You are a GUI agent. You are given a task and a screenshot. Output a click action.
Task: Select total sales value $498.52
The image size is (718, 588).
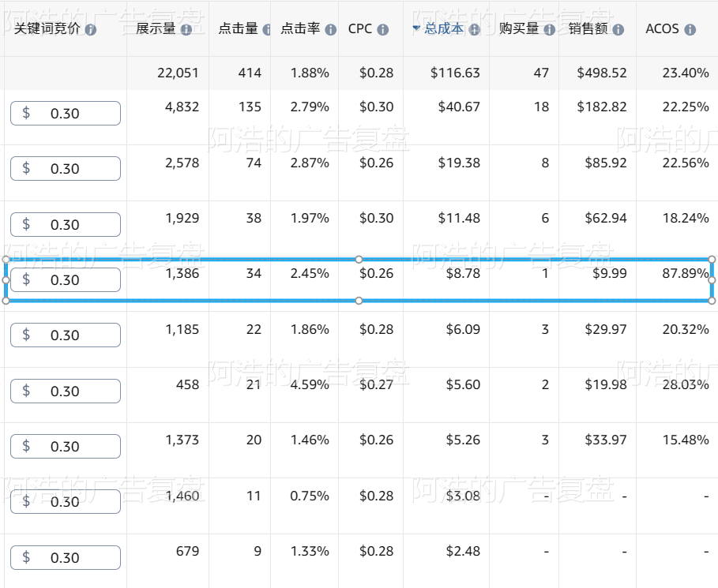tap(602, 73)
